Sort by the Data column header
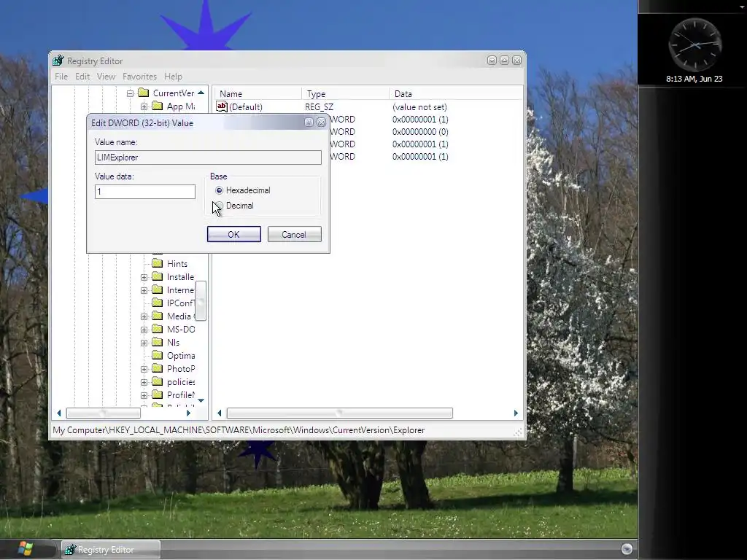Image resolution: width=747 pixels, height=560 pixels. [x=456, y=94]
